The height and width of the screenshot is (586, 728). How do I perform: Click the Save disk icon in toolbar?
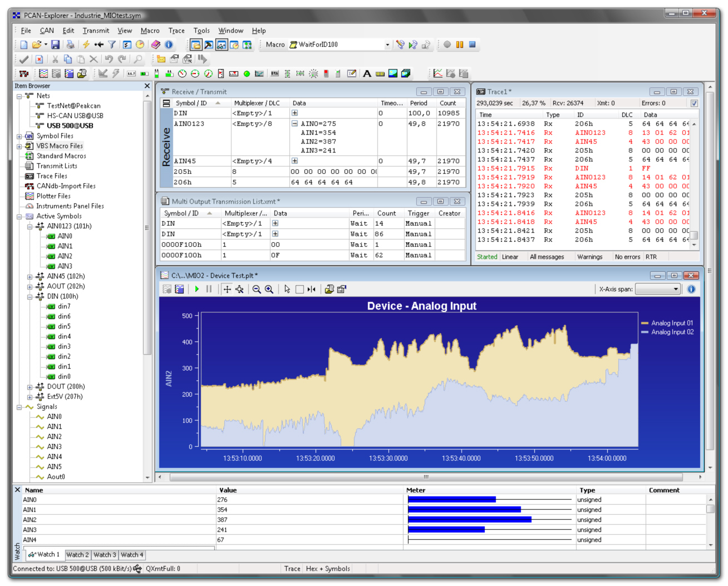point(55,45)
